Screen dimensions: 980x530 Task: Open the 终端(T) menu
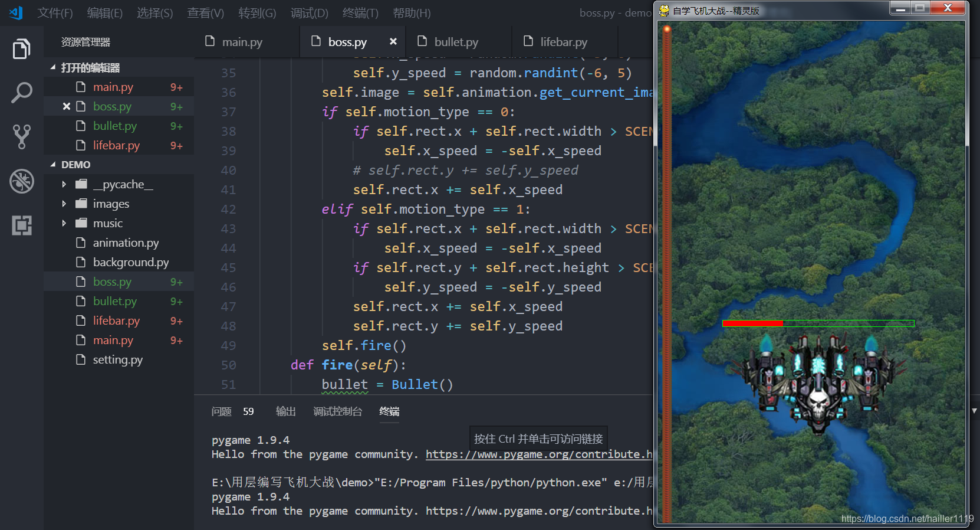(x=360, y=13)
